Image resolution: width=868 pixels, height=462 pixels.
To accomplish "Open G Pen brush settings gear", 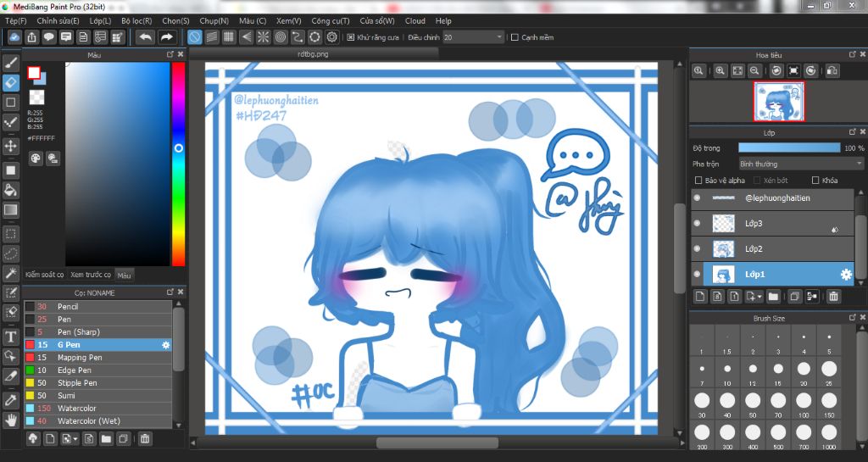I will pyautogui.click(x=165, y=345).
